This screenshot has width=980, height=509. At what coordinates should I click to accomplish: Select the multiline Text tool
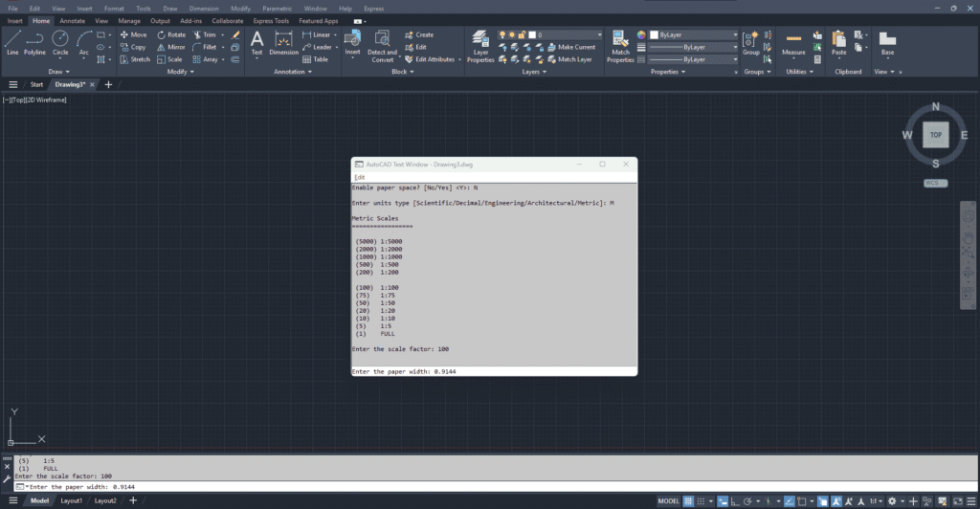pyautogui.click(x=256, y=42)
